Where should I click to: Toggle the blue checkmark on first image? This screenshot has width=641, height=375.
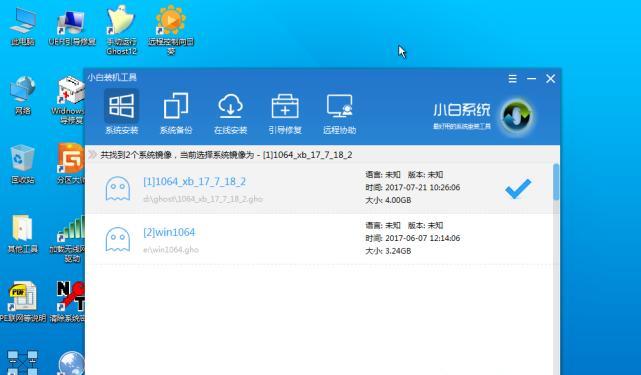tap(518, 189)
